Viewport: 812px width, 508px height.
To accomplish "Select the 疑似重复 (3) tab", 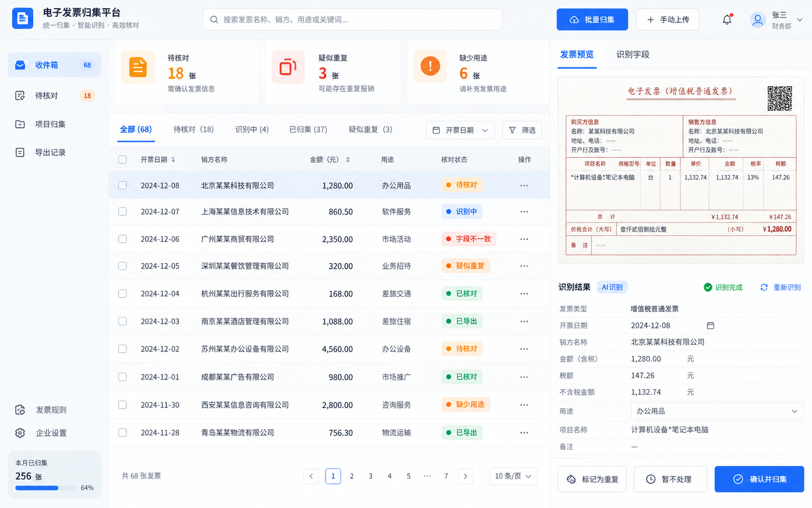I will (370, 130).
